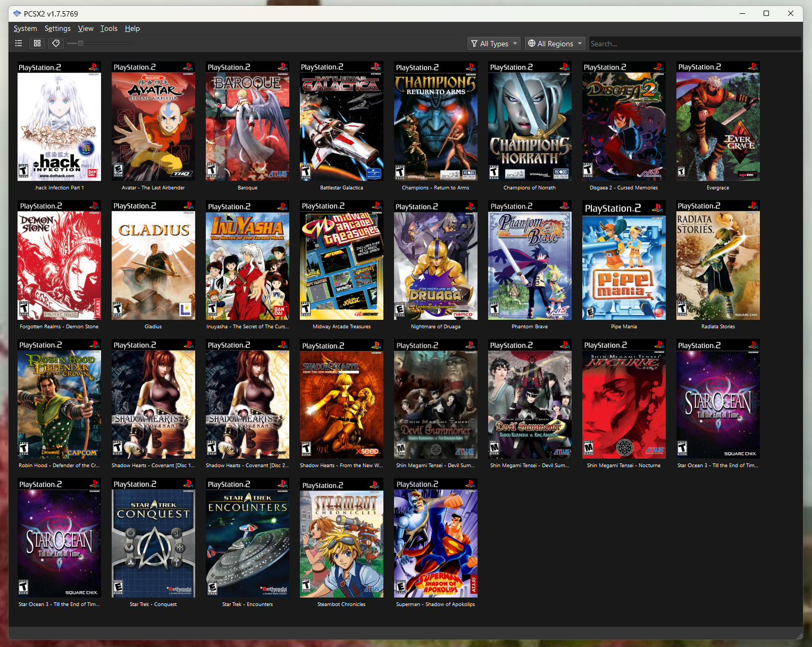Click the "Superman - Shadow of Apokolips" title

436,604
